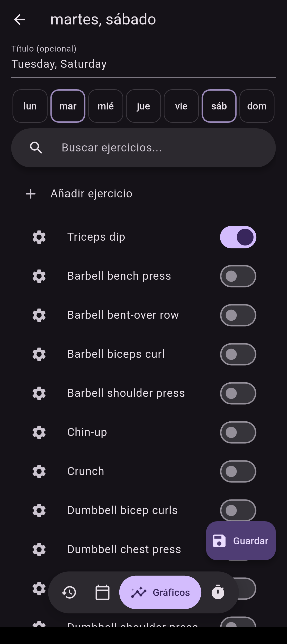The width and height of the screenshot is (287, 644).
Task: Focus the Buscar ejercicios search field
Action: click(143, 148)
